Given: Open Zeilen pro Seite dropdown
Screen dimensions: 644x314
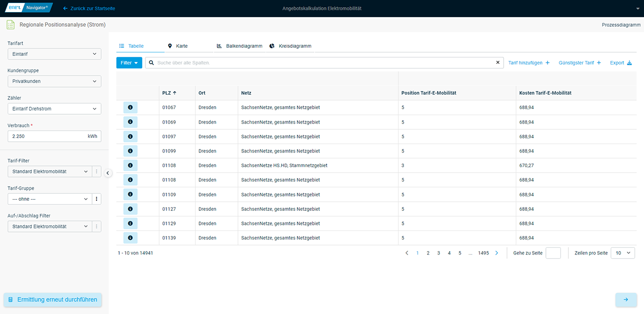Looking at the screenshot, I should [622, 253].
